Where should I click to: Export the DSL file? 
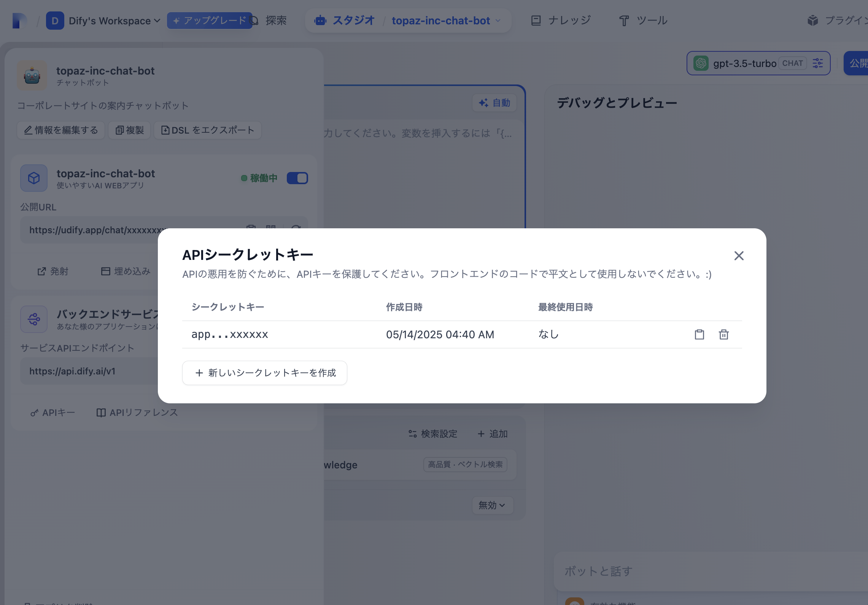[208, 130]
